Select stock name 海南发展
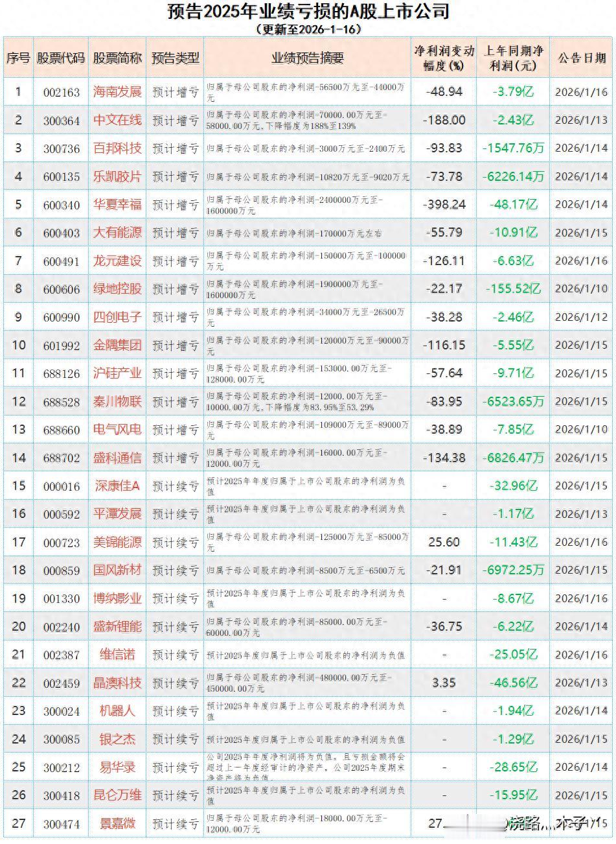This screenshot has height=844, width=616. [117, 91]
